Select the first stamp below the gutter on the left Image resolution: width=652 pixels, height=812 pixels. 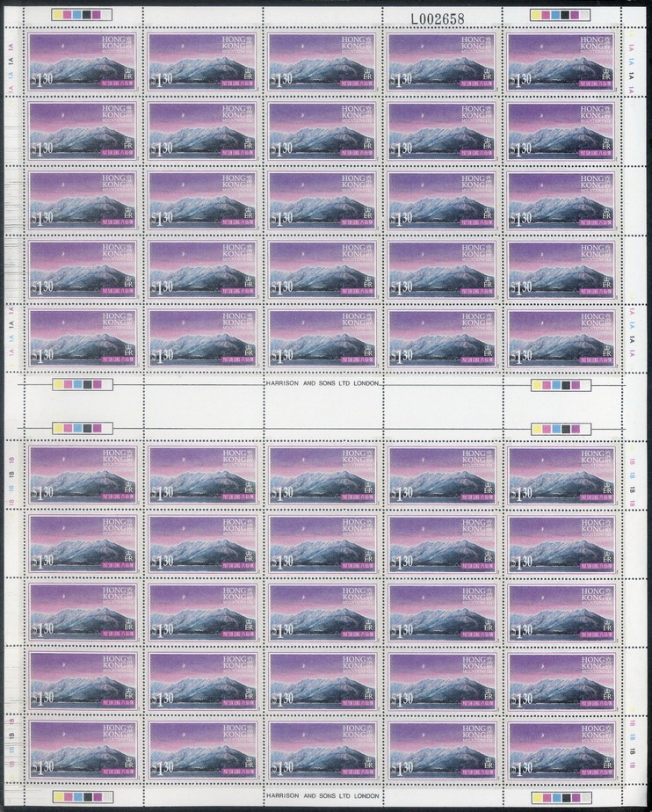tap(83, 475)
